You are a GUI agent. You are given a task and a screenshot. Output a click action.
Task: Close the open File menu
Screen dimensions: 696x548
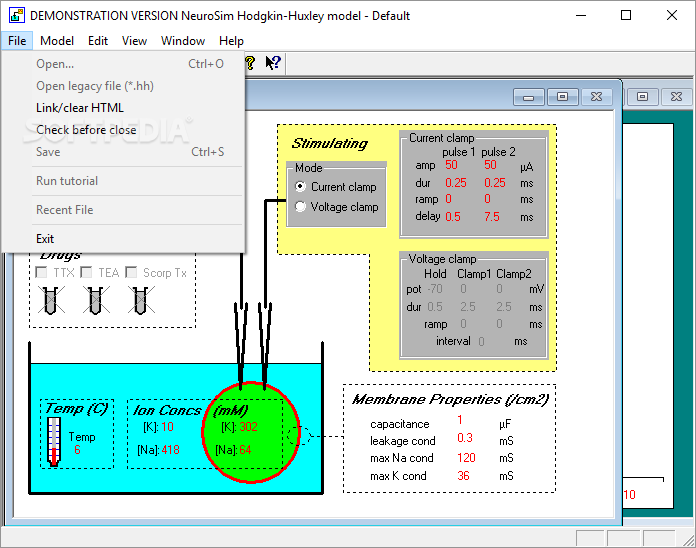(x=17, y=41)
